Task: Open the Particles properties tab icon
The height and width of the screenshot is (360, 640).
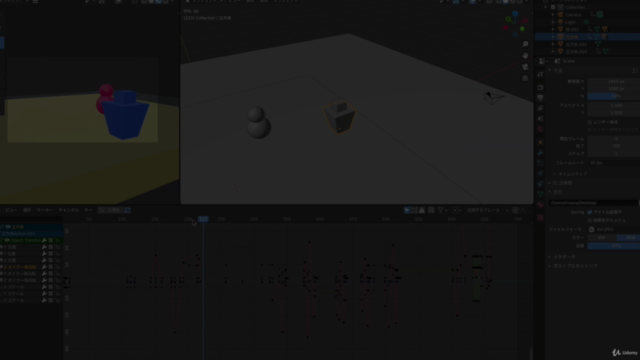Action: pyautogui.click(x=540, y=163)
